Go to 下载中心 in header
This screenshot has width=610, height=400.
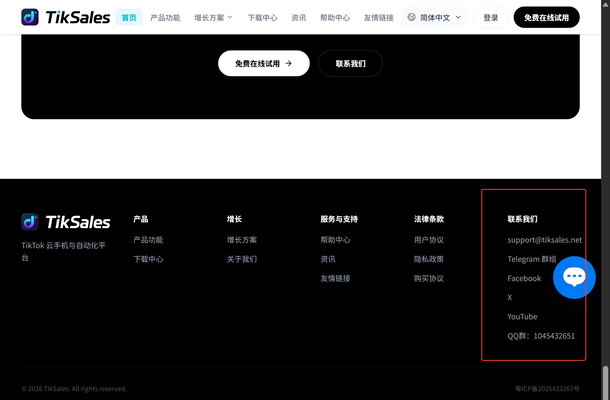pos(263,18)
